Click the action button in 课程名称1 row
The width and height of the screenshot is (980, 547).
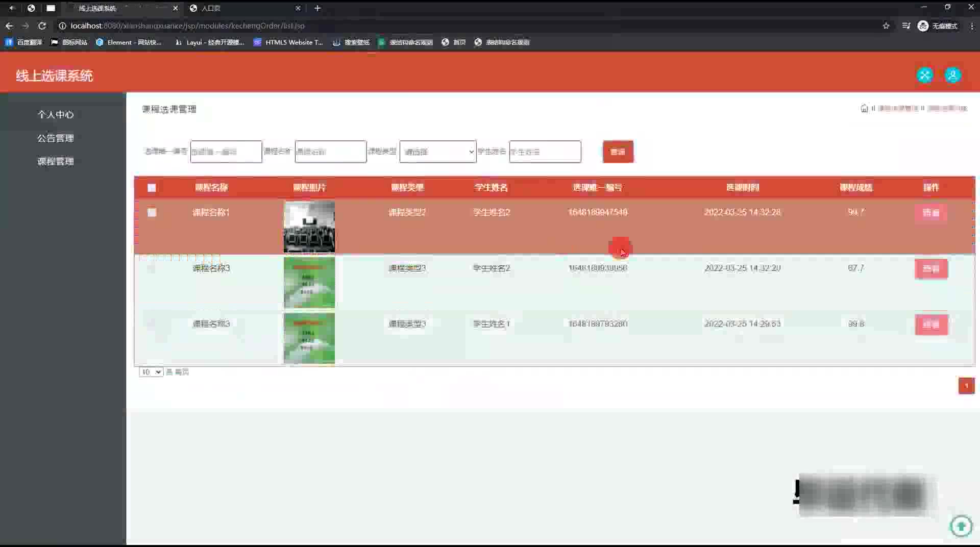tap(930, 213)
